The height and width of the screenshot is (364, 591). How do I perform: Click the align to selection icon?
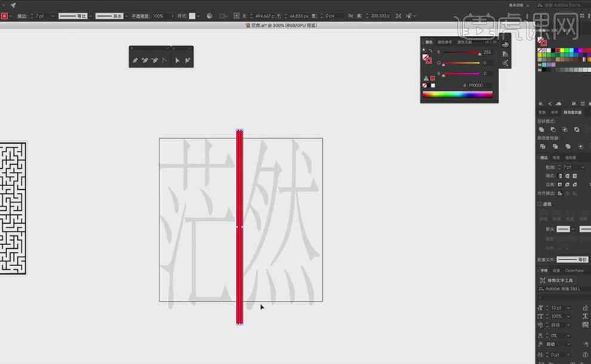pyautogui.click(x=223, y=16)
